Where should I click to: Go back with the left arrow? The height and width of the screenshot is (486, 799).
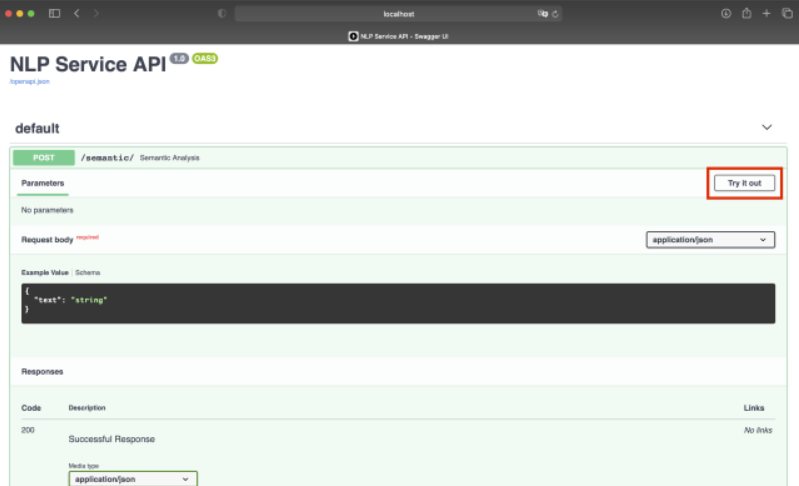click(77, 14)
